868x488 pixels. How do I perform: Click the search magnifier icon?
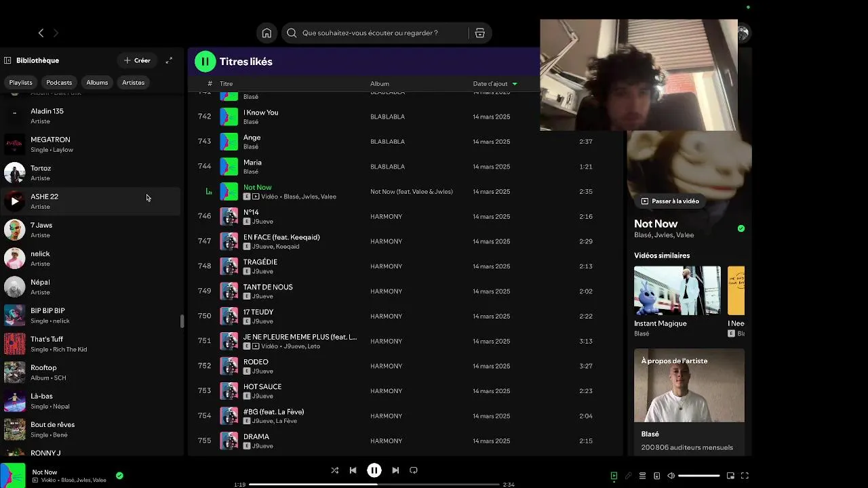coord(292,33)
